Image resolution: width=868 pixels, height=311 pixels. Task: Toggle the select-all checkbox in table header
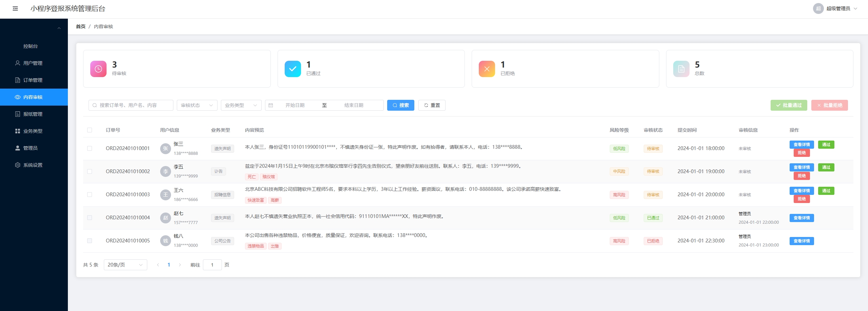point(90,130)
